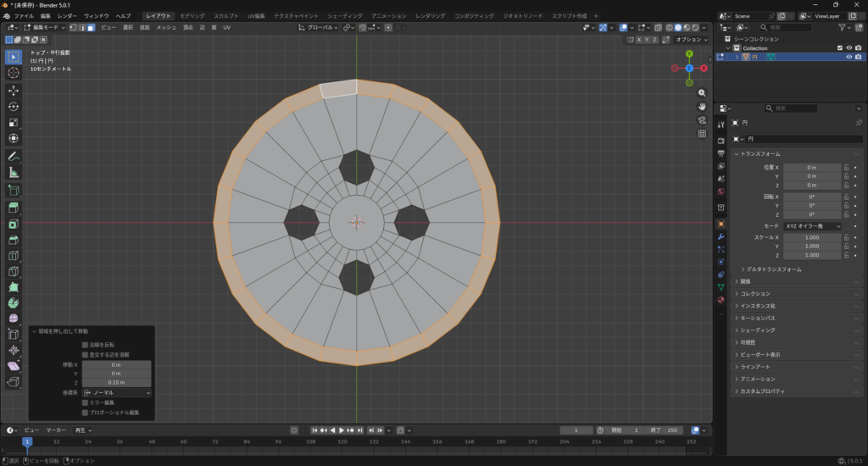
Task: Enable the 法線を反転 checkbox
Action: (85, 345)
